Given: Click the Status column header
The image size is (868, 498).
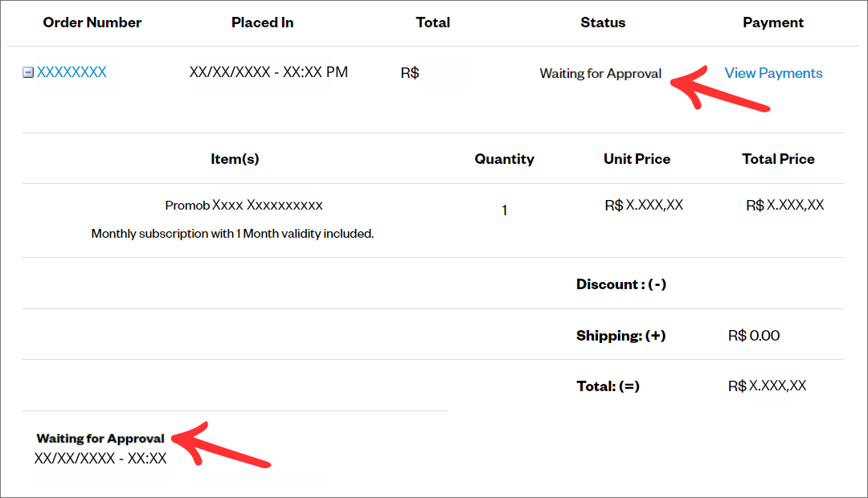Looking at the screenshot, I should pos(603,22).
